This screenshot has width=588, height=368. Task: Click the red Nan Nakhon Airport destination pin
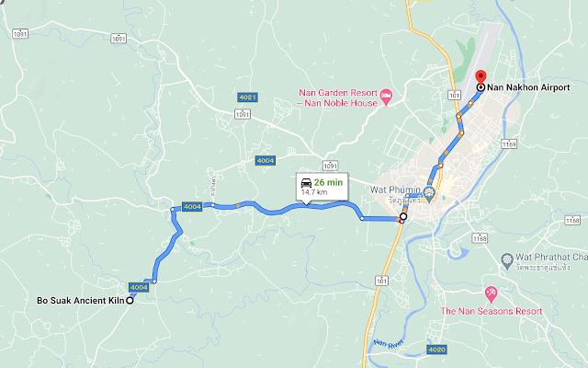pos(481,77)
